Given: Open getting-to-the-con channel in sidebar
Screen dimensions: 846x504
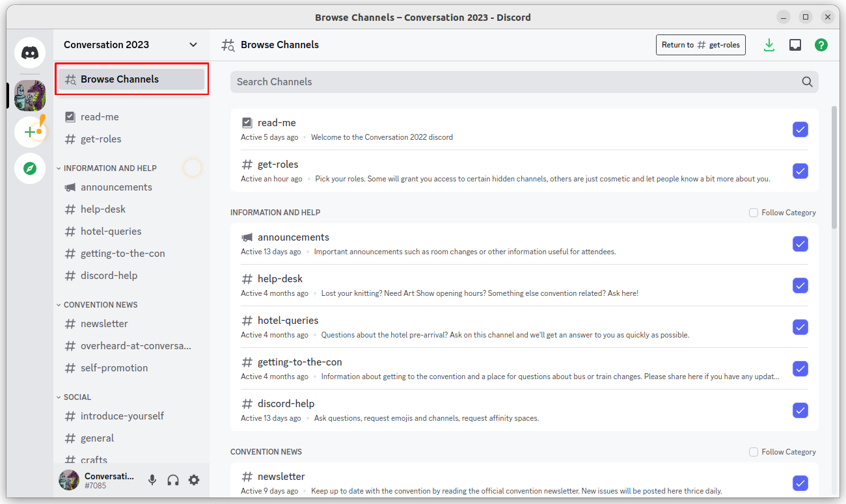Looking at the screenshot, I should point(131,254).
